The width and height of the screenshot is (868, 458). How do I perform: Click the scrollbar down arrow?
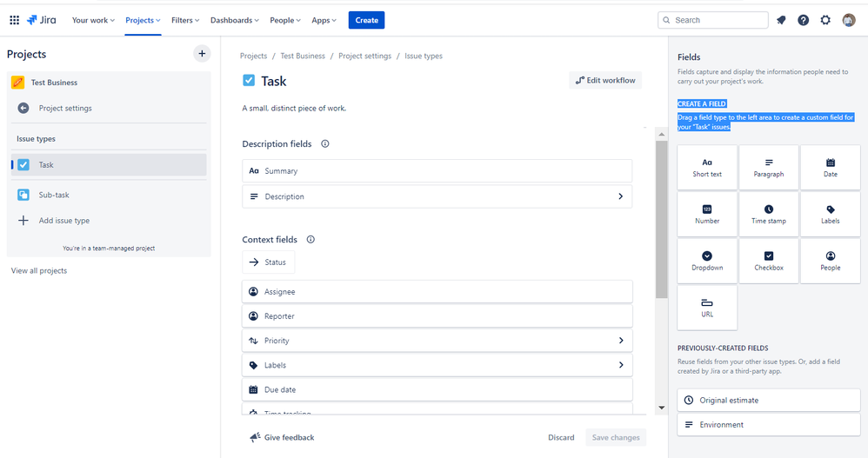tap(662, 408)
